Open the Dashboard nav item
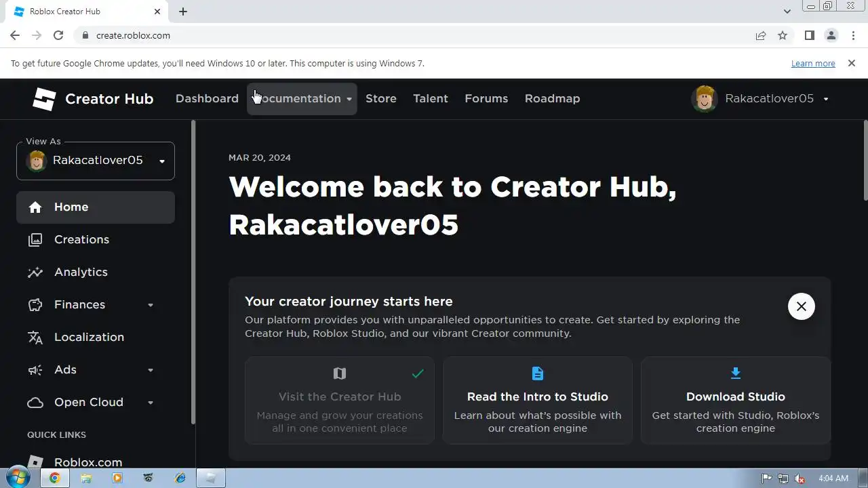The height and width of the screenshot is (488, 868). pyautogui.click(x=207, y=99)
